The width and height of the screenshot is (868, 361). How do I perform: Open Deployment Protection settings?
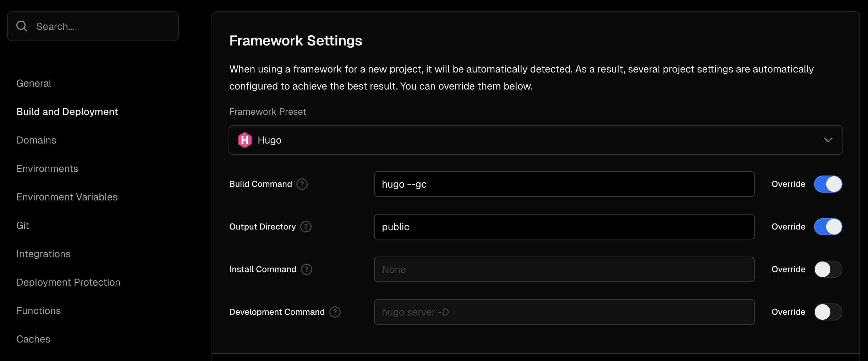tap(68, 282)
